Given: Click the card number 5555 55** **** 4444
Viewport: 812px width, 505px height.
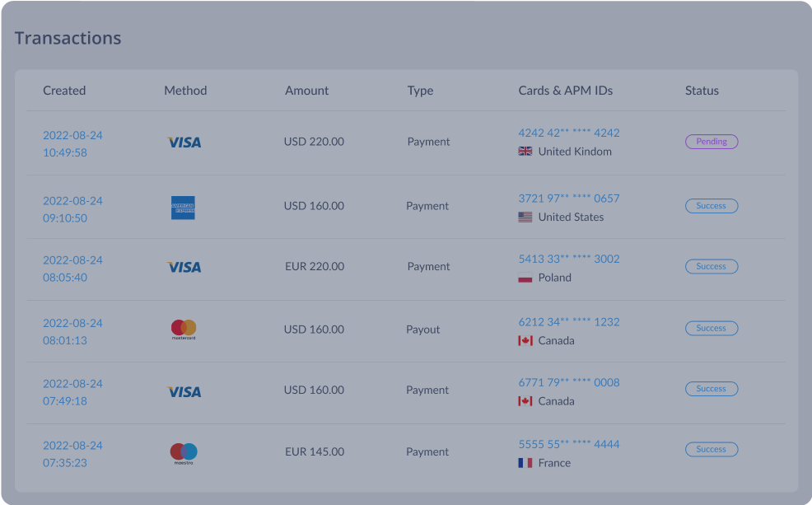Looking at the screenshot, I should (569, 444).
